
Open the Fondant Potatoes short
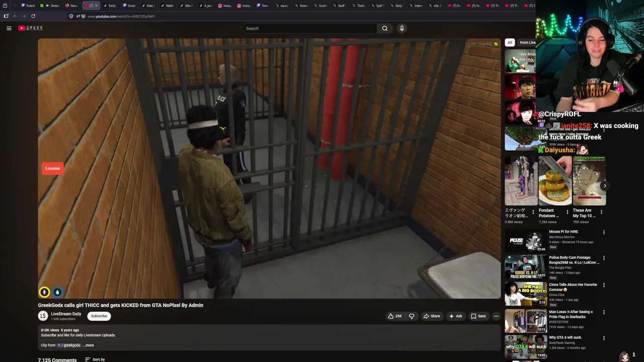[x=555, y=180]
